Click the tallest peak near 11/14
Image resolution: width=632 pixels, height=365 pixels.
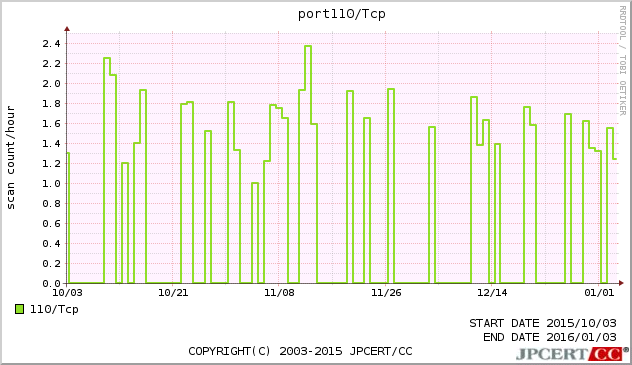click(x=308, y=46)
